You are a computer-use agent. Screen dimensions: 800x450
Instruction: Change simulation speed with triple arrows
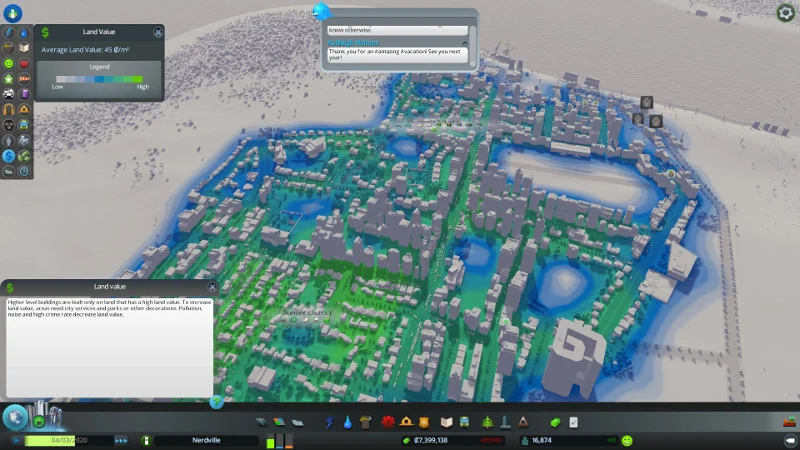click(x=121, y=440)
